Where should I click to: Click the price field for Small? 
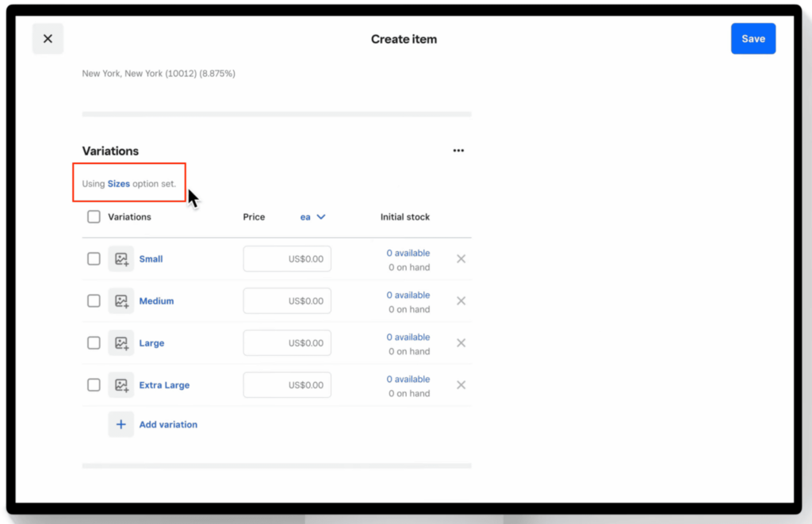pyautogui.click(x=287, y=258)
